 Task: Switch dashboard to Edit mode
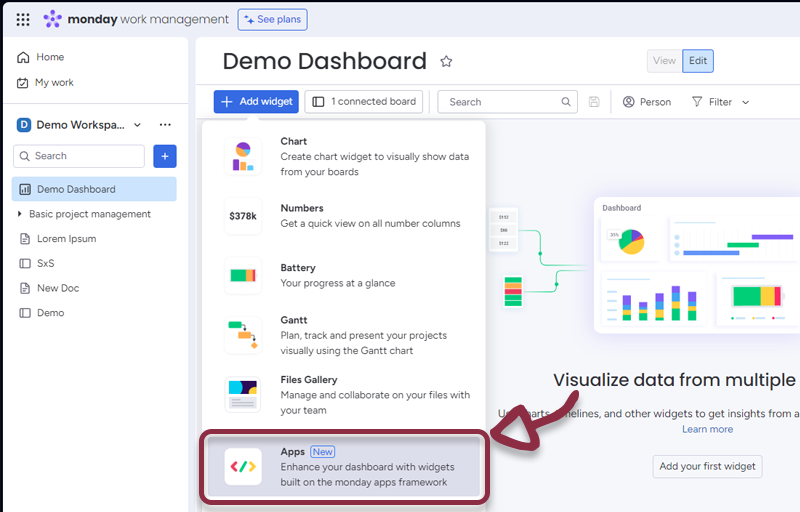coord(698,61)
